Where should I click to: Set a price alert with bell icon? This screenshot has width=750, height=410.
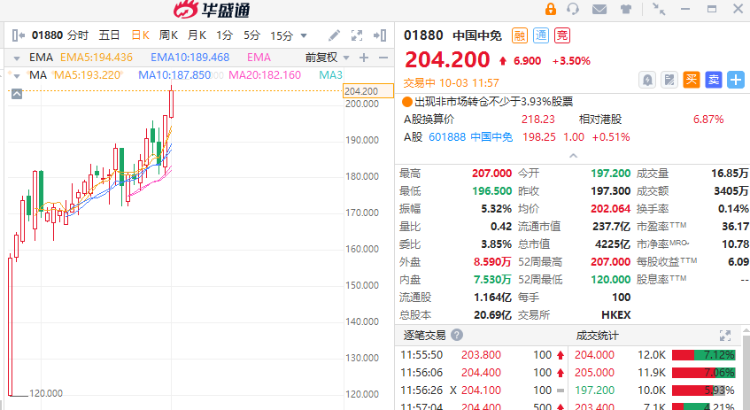coord(648,78)
